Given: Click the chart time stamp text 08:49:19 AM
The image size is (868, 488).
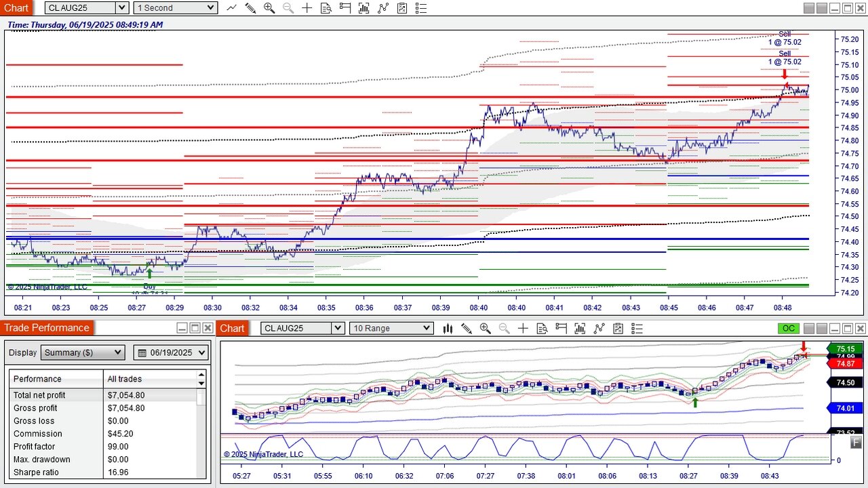Looking at the screenshot, I should 138,24.
